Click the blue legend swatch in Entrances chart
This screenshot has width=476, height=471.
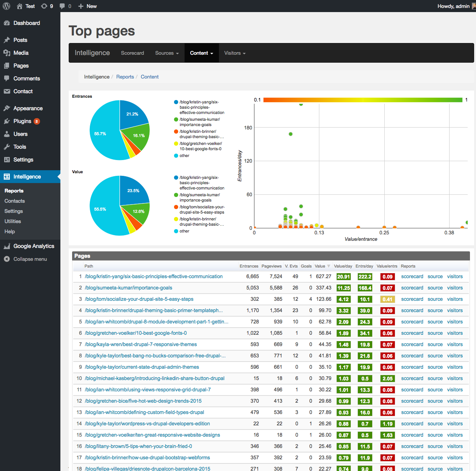(x=176, y=102)
